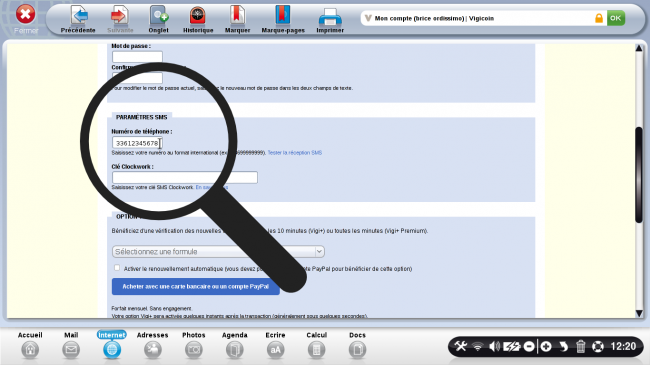
Task: Click the Clé Clockwork input field
Action: click(184, 178)
